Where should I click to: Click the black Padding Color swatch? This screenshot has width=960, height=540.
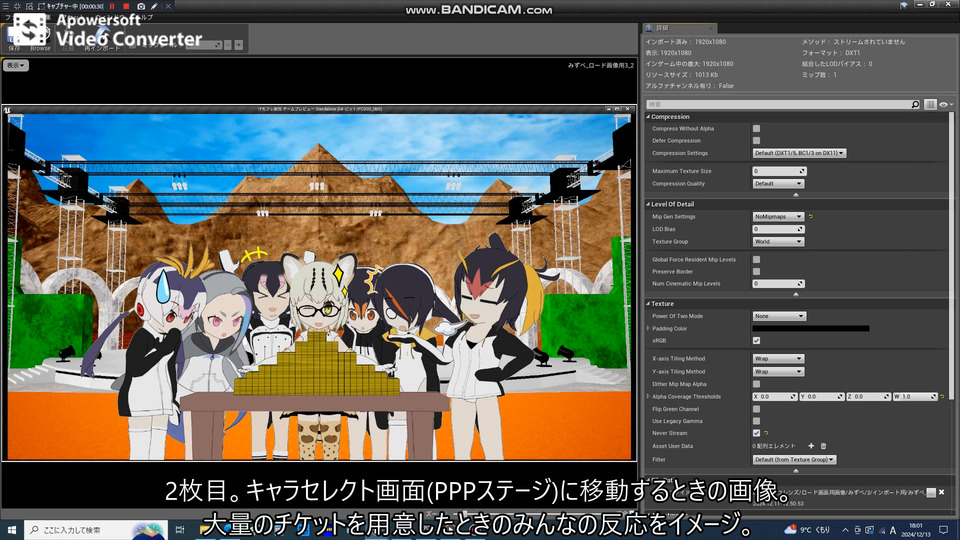(811, 329)
